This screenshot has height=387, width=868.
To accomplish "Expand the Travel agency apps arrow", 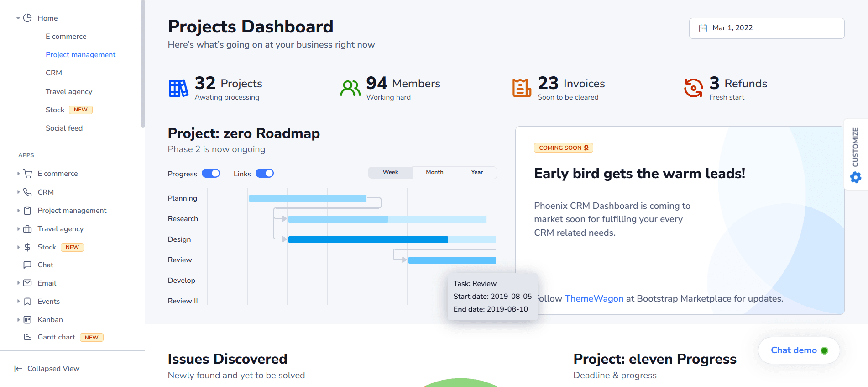I will 18,229.
